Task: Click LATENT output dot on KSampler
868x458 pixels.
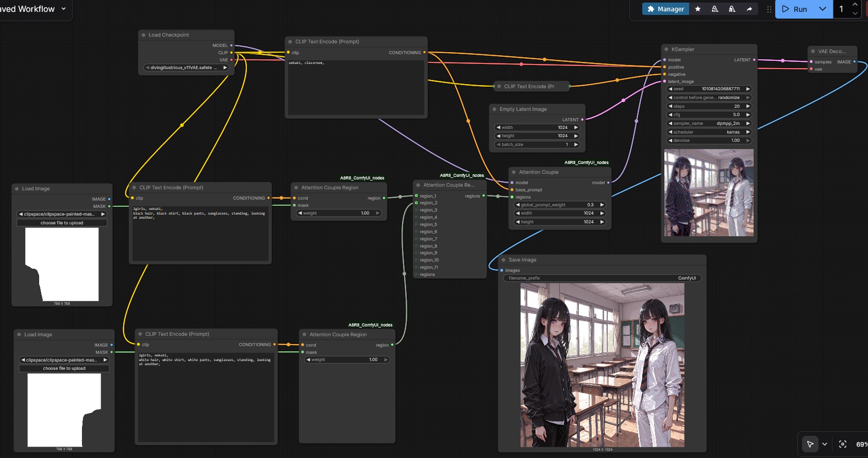Action: click(754, 60)
